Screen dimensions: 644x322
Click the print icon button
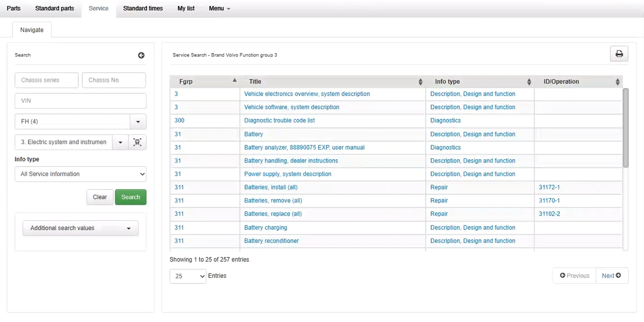619,54
